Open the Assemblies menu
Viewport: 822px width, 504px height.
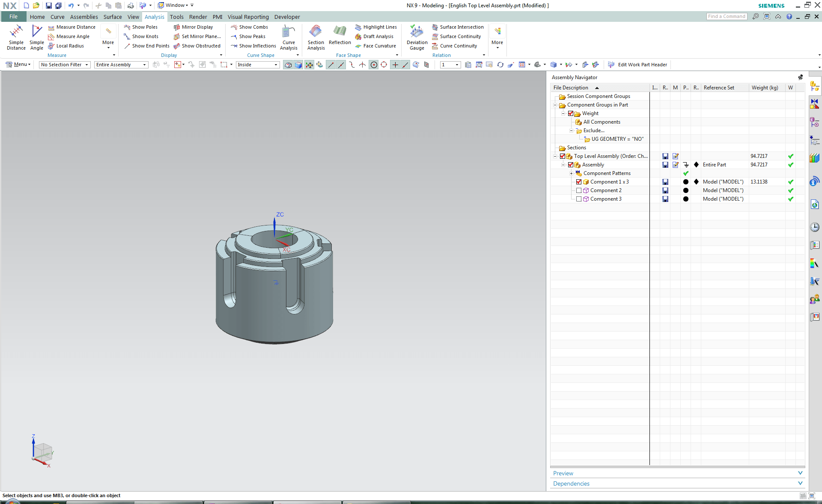coord(84,17)
